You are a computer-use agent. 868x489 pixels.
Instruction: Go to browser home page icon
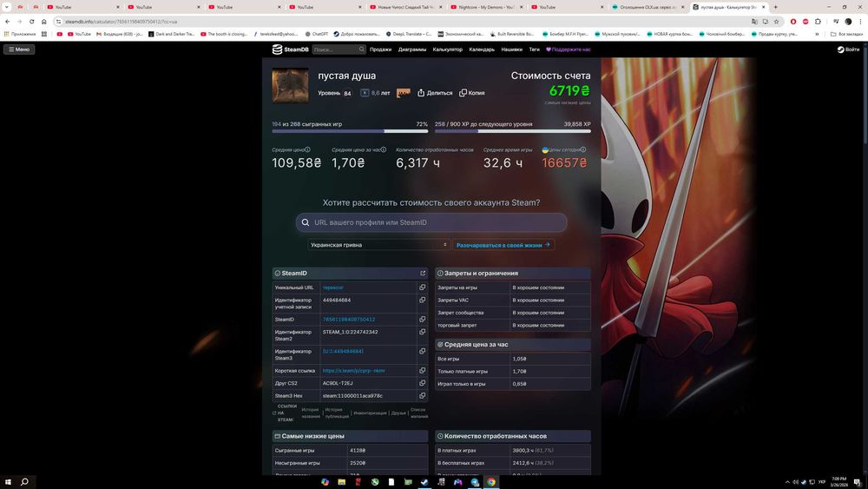(x=43, y=22)
